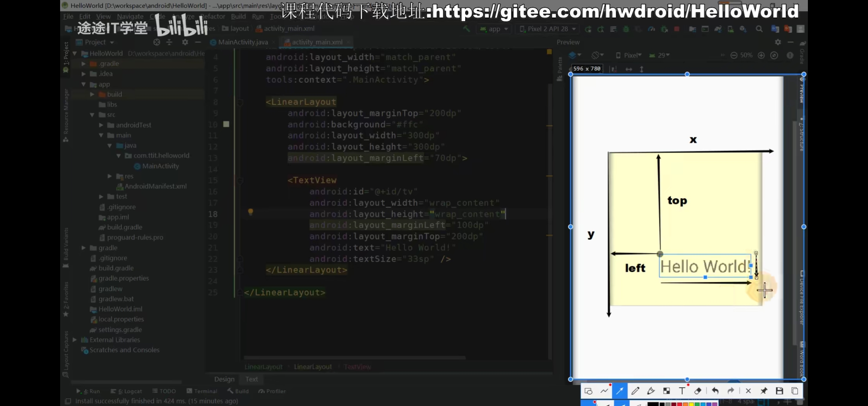
Task: Expand the res folder in project tree
Action: pyautogui.click(x=110, y=176)
